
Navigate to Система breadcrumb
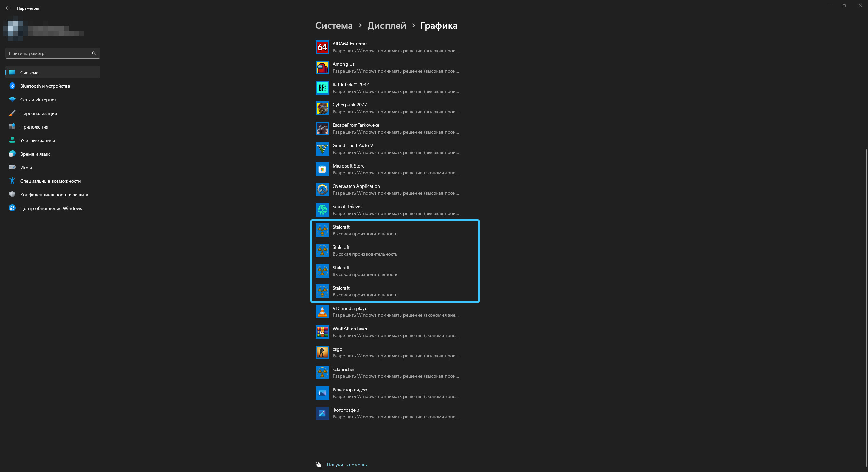click(x=334, y=26)
